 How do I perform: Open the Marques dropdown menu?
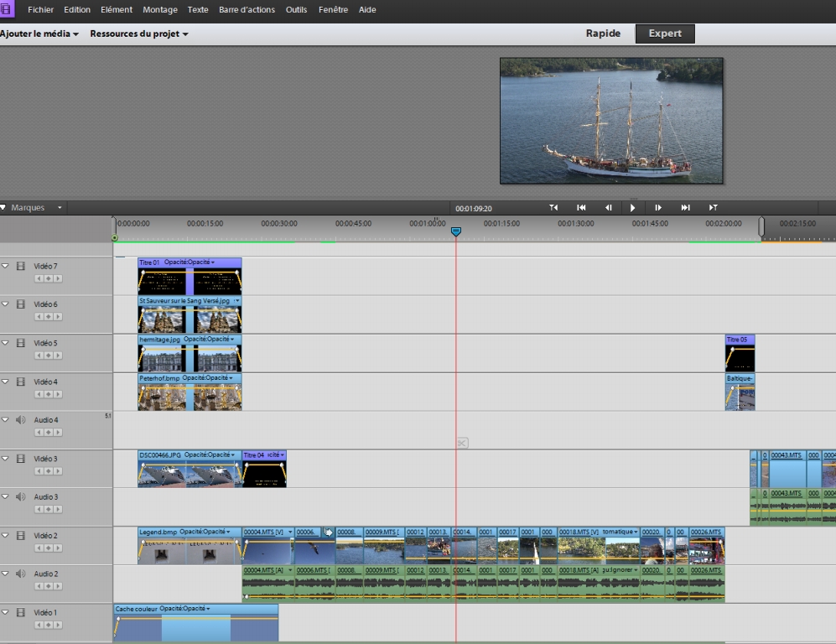click(34, 207)
